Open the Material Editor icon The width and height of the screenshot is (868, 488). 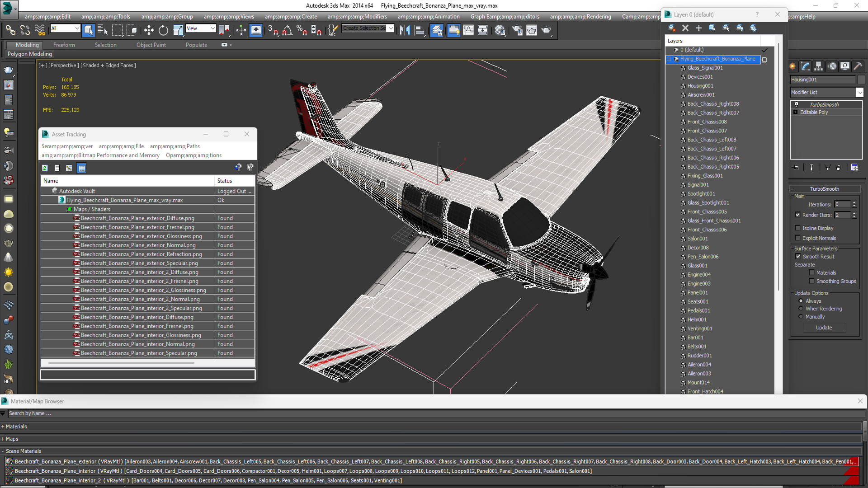500,30
